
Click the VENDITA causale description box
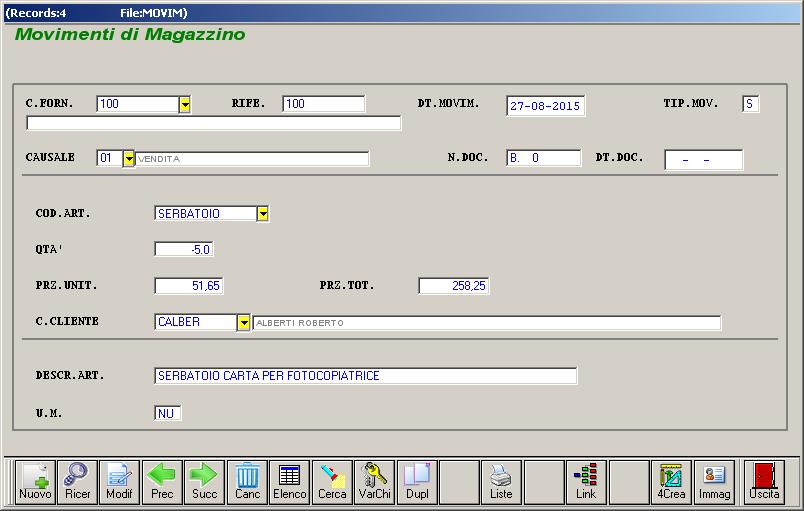coord(252,159)
